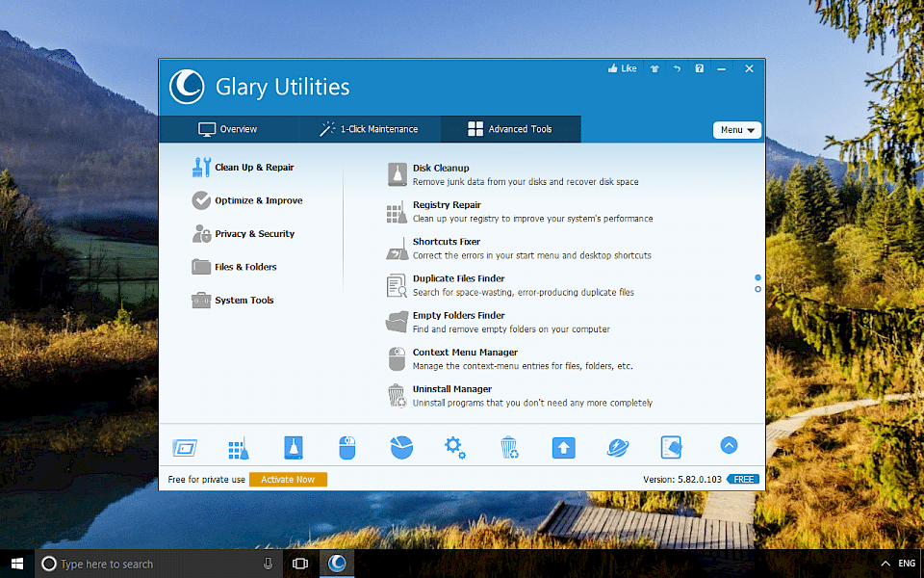Viewport: 924px width, 578px height.
Task: Open the pie chart disk analyzer icon
Action: pyautogui.click(x=401, y=448)
